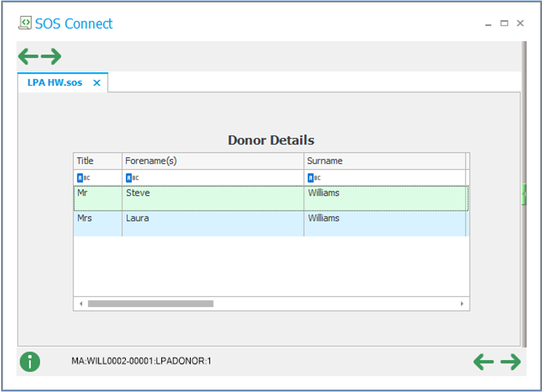Click the bottom-right green back arrow

pos(483,362)
